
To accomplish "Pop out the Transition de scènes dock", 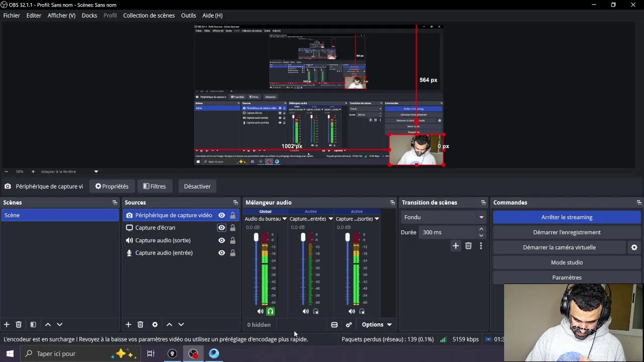I will pos(484,203).
